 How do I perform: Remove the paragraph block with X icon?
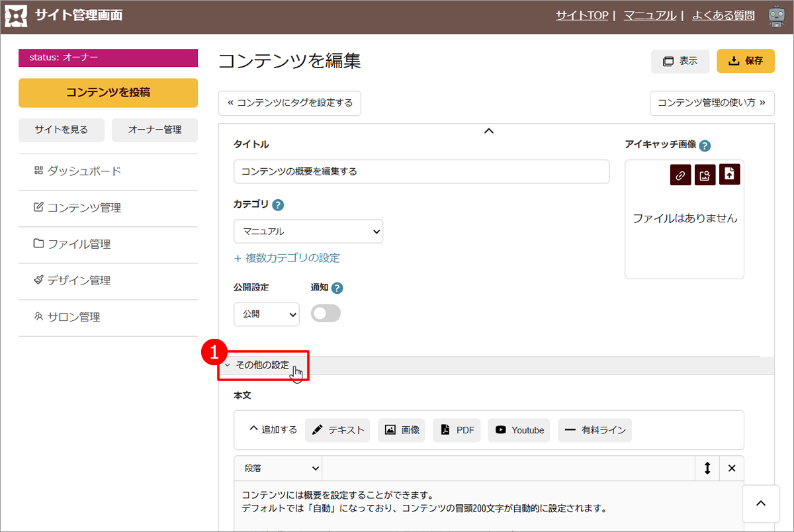(x=732, y=468)
